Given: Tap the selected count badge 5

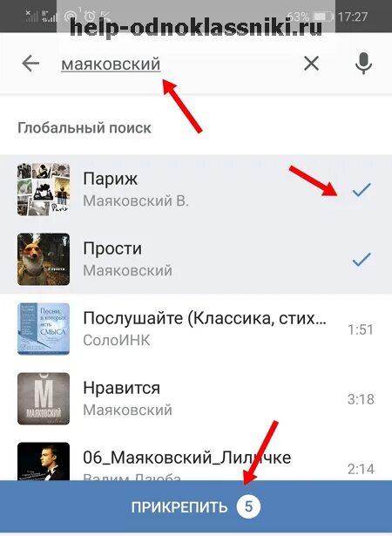Looking at the screenshot, I should [x=248, y=506].
